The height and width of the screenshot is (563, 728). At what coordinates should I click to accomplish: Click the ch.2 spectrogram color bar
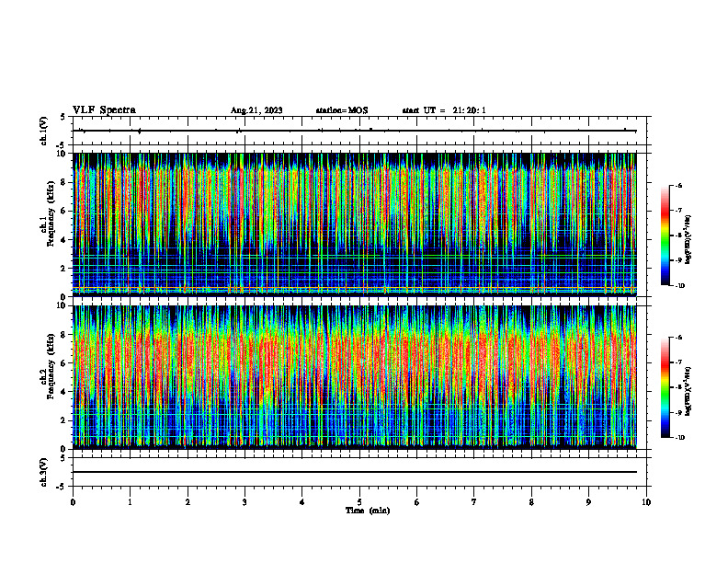point(665,387)
